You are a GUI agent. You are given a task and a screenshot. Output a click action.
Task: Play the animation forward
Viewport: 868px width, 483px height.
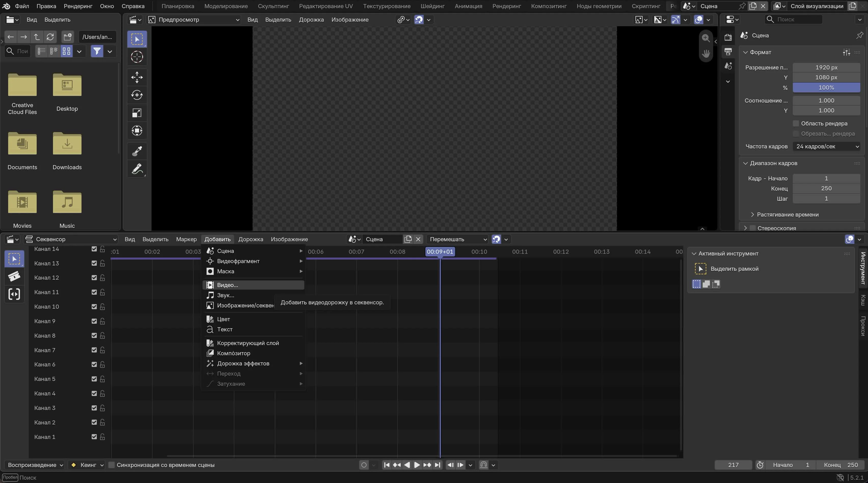coord(417,465)
